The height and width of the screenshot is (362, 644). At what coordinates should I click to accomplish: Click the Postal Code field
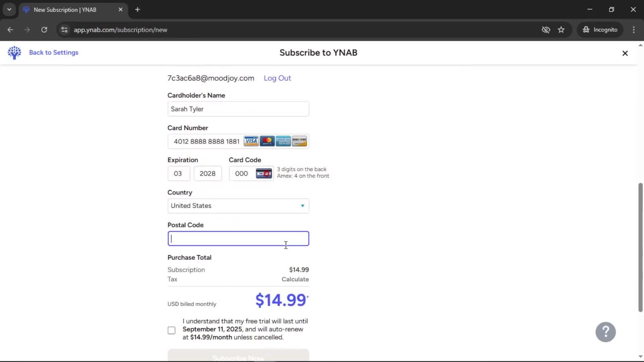[x=238, y=239]
